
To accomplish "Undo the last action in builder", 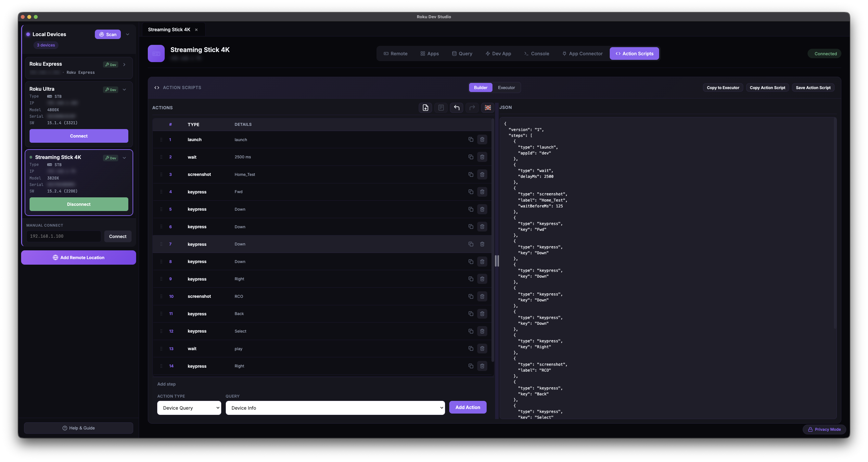I will pos(456,108).
